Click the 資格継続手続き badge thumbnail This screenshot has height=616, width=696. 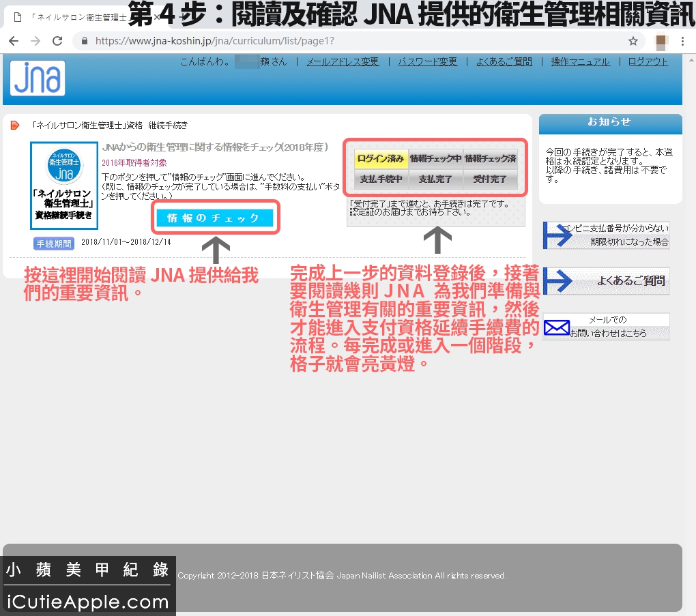coord(64,186)
